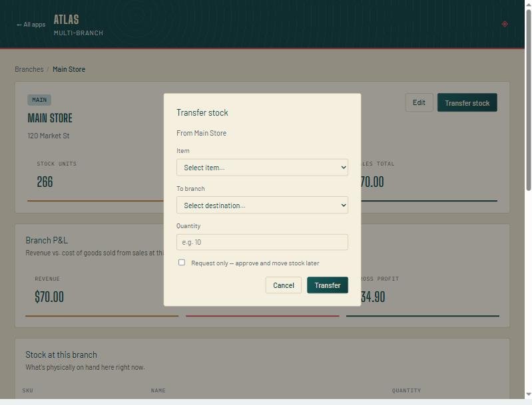This screenshot has width=532, height=405.
Task: Click the destination dropdown chevron arrow
Action: click(344, 205)
